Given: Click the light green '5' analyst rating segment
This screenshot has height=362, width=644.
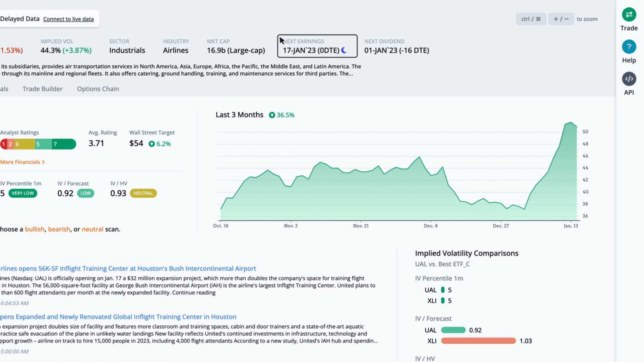Looking at the screenshot, I should click(43, 144).
